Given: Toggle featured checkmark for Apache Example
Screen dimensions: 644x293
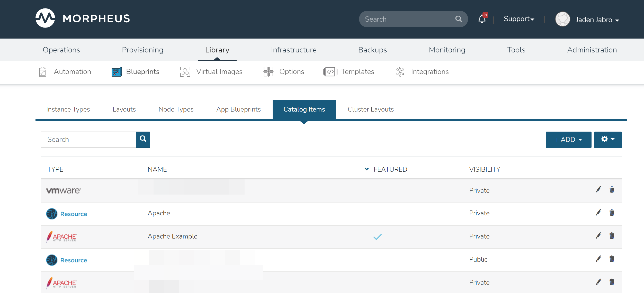Looking at the screenshot, I should (x=377, y=237).
